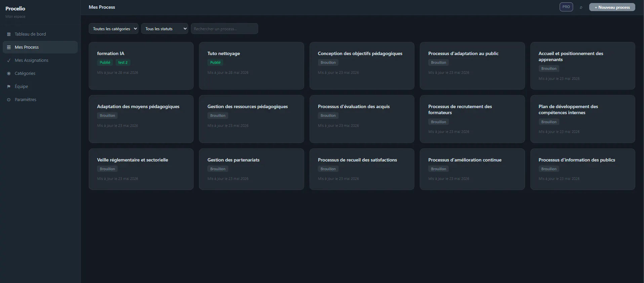This screenshot has width=644, height=283.
Task: Open Accueil et positionnement des apprenants
Action: point(583,66)
